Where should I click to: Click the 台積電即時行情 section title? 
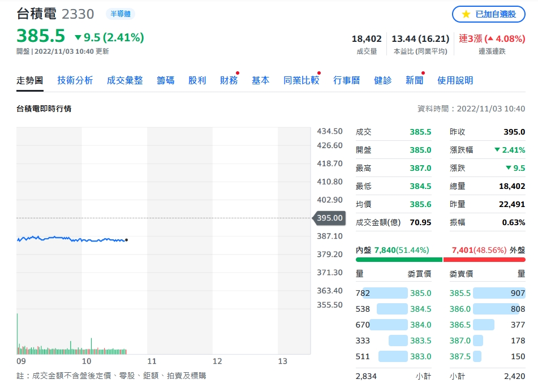click(44, 109)
